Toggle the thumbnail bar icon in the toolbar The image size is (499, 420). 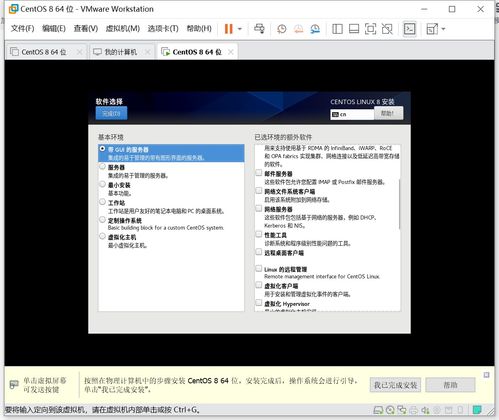point(354,29)
